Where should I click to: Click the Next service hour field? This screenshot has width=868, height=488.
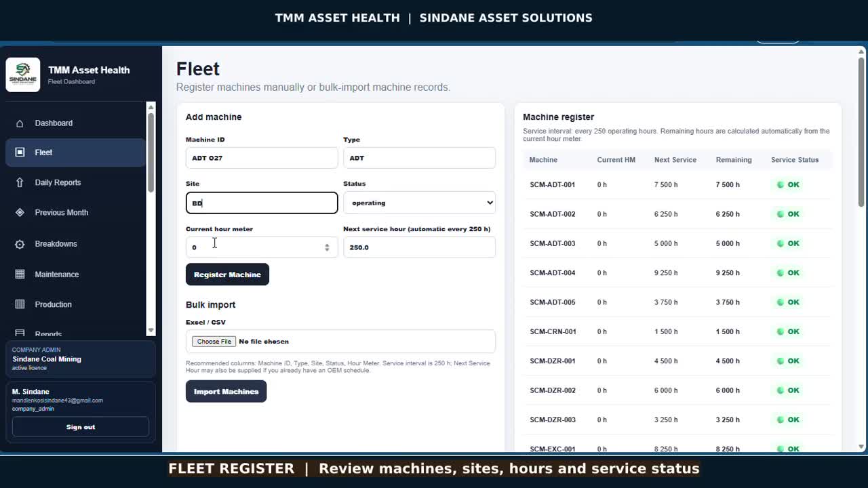419,247
